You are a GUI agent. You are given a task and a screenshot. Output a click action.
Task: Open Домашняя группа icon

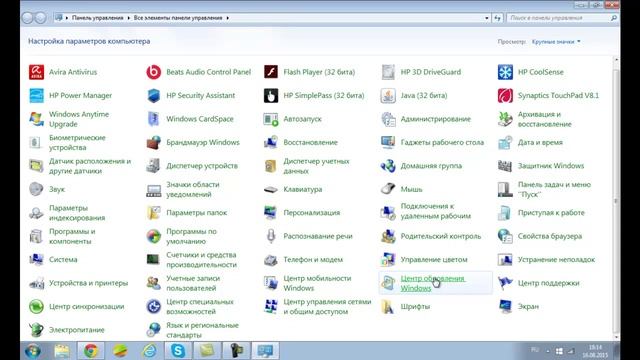[x=388, y=166]
